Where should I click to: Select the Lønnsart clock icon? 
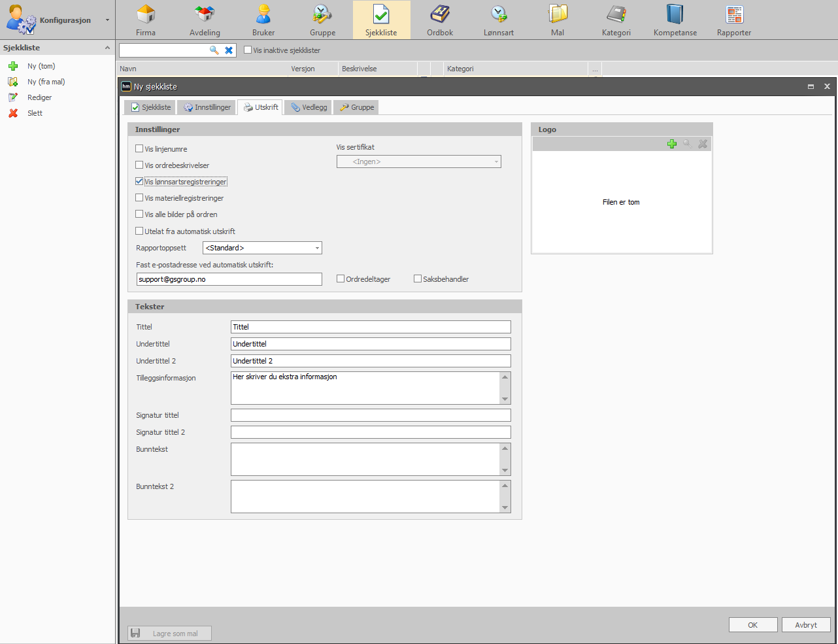(x=499, y=14)
